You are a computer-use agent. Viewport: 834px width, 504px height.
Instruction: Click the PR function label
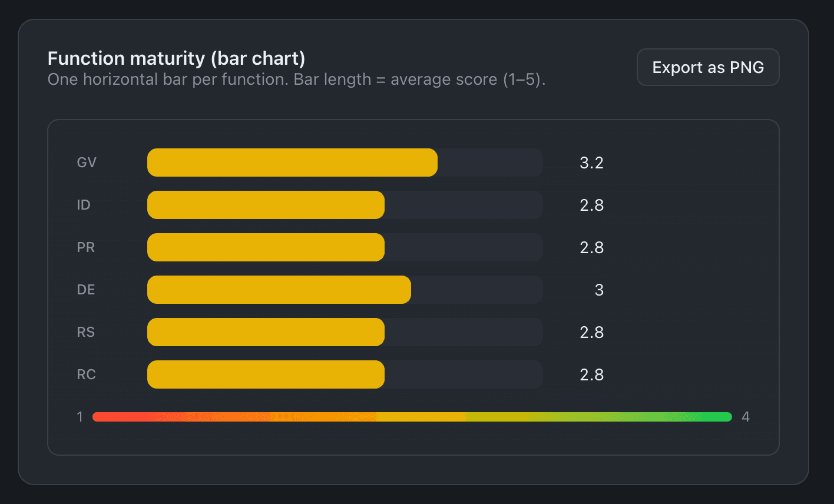pos(85,247)
